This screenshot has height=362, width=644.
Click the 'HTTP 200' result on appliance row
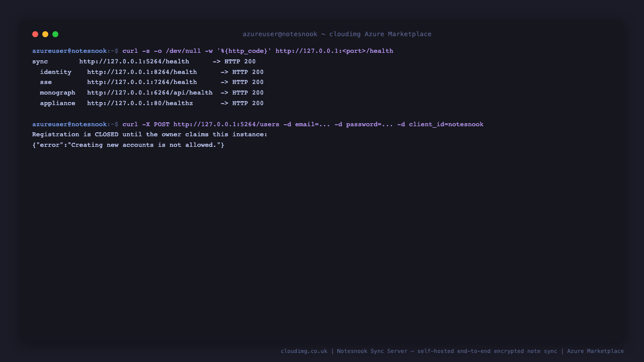coord(248,104)
